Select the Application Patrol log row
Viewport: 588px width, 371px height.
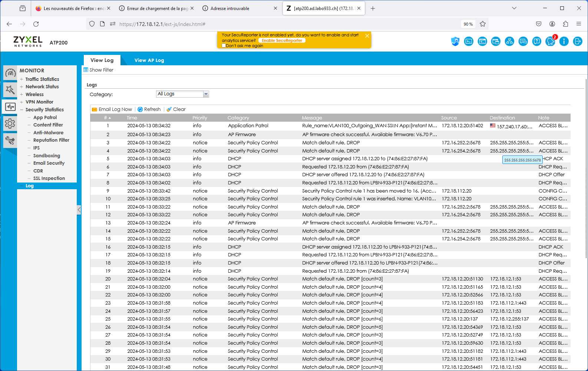pyautogui.click(x=330, y=126)
